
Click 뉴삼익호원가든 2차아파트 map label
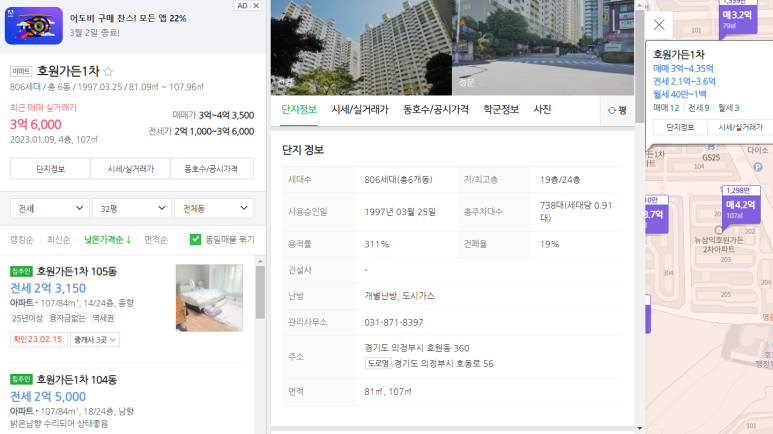[x=719, y=245]
